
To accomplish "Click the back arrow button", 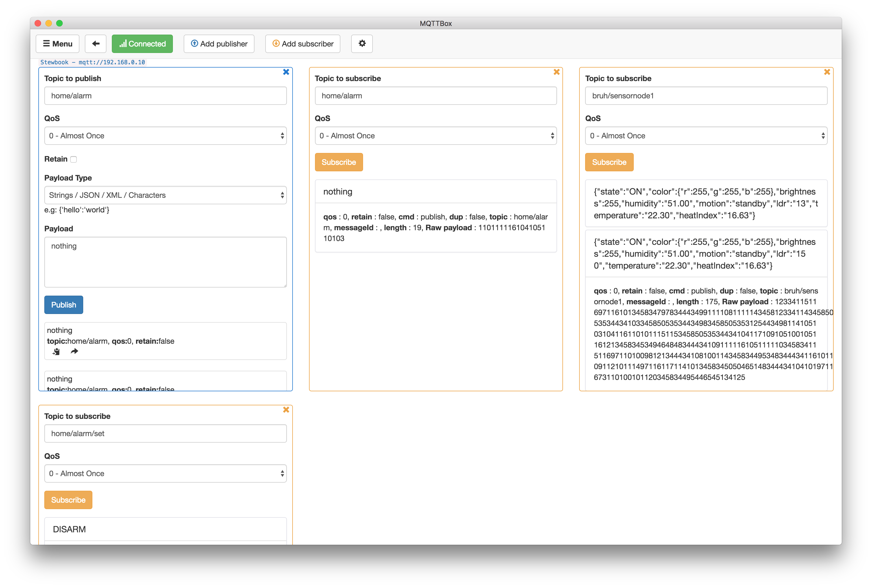I will pyautogui.click(x=96, y=44).
